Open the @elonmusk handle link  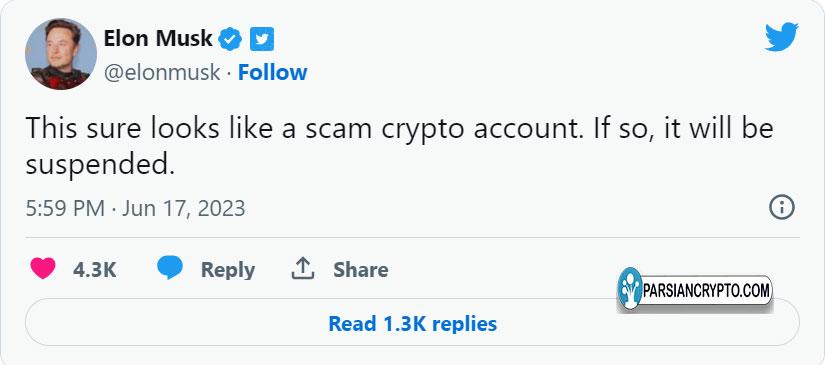click(162, 72)
